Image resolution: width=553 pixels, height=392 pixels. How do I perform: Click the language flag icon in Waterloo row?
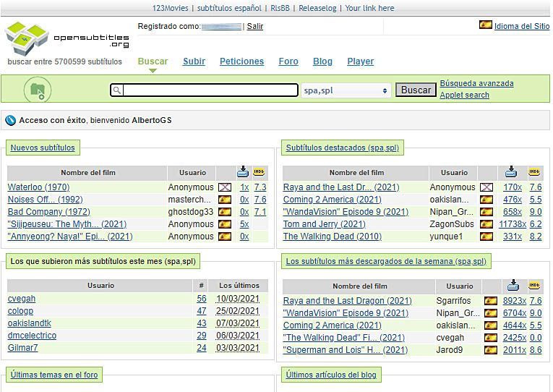tap(225, 187)
